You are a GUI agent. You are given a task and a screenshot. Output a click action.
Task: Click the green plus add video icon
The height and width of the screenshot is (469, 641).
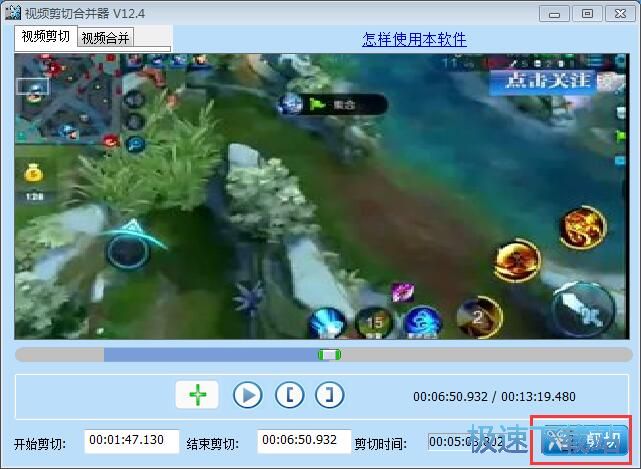pos(197,395)
